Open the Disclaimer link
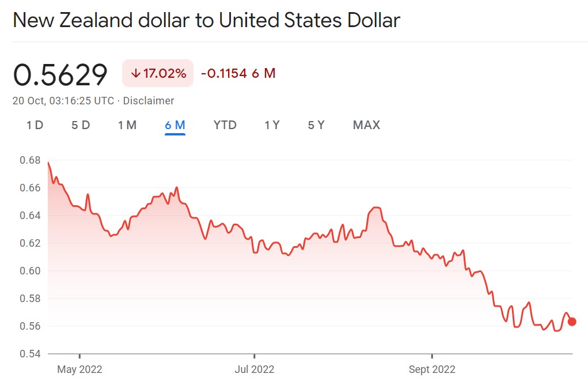The width and height of the screenshot is (588, 381). click(149, 101)
